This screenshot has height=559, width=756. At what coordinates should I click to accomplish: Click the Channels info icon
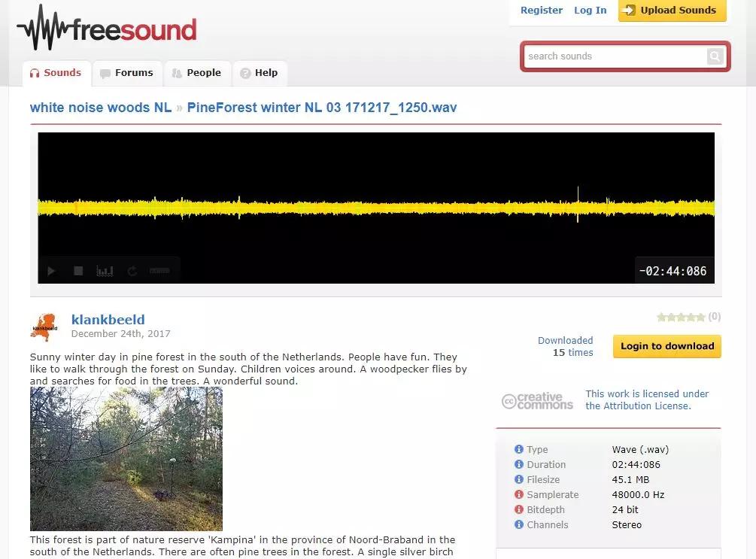pyautogui.click(x=519, y=524)
